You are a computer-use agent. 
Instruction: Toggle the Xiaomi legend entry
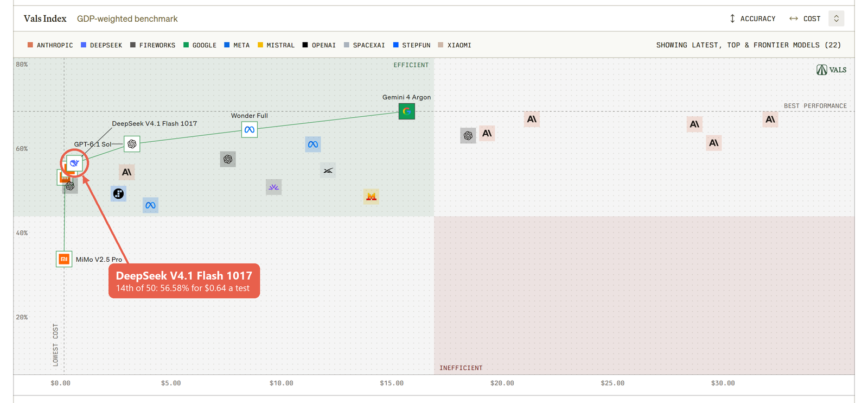pyautogui.click(x=455, y=45)
